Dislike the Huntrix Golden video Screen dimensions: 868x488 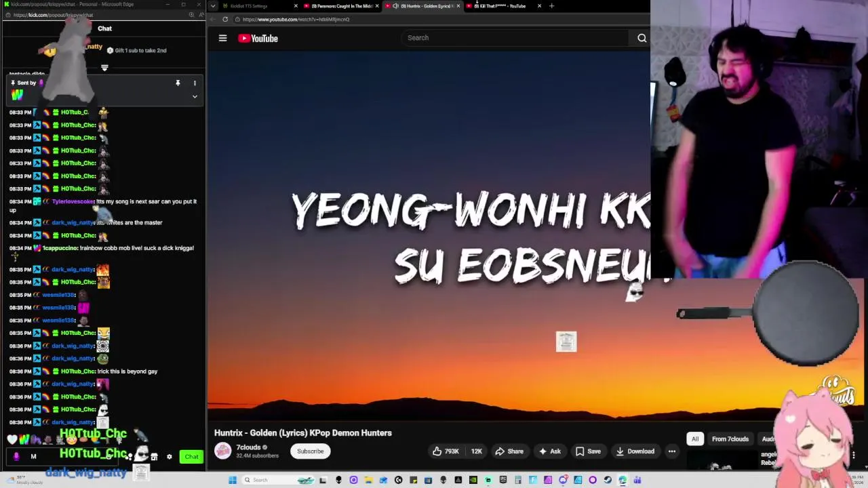pos(476,451)
